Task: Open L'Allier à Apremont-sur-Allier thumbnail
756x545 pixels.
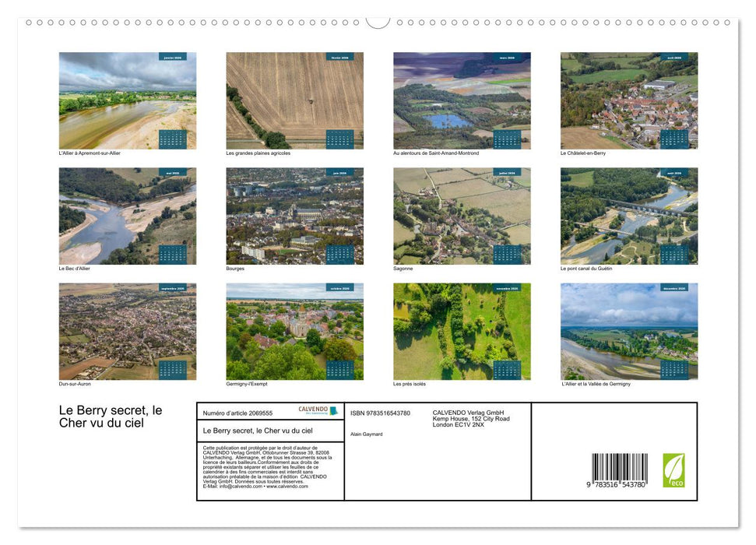Action: (x=128, y=100)
